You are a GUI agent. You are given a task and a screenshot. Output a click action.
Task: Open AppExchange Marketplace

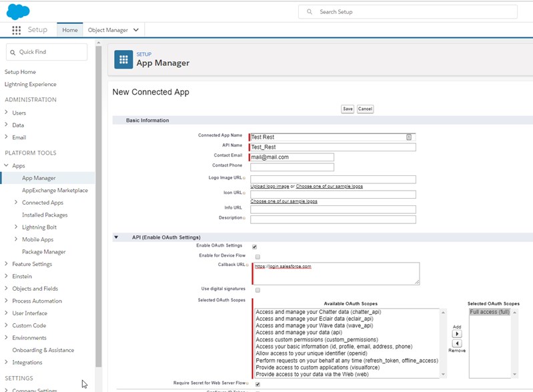point(55,190)
